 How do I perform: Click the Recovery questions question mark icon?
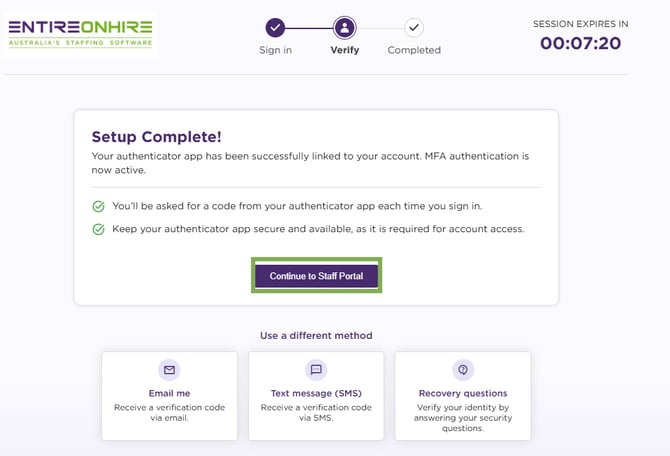[x=462, y=370]
